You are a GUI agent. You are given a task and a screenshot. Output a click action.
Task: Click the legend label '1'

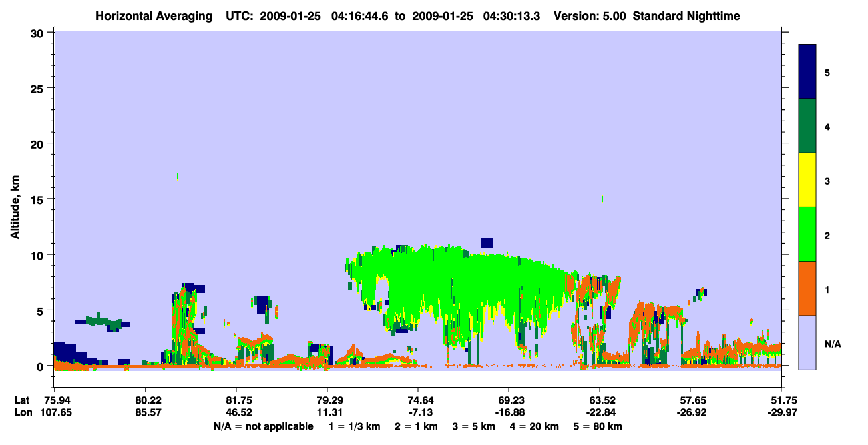[827, 290]
